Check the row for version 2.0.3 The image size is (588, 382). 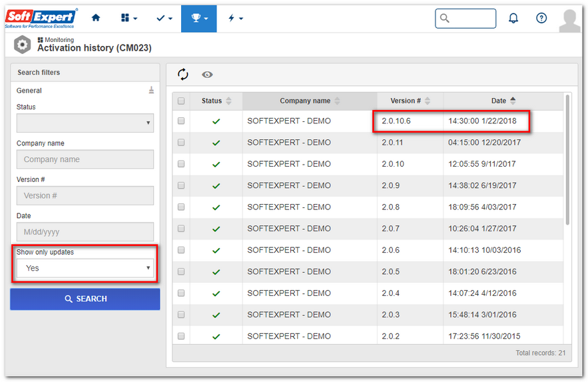click(181, 315)
